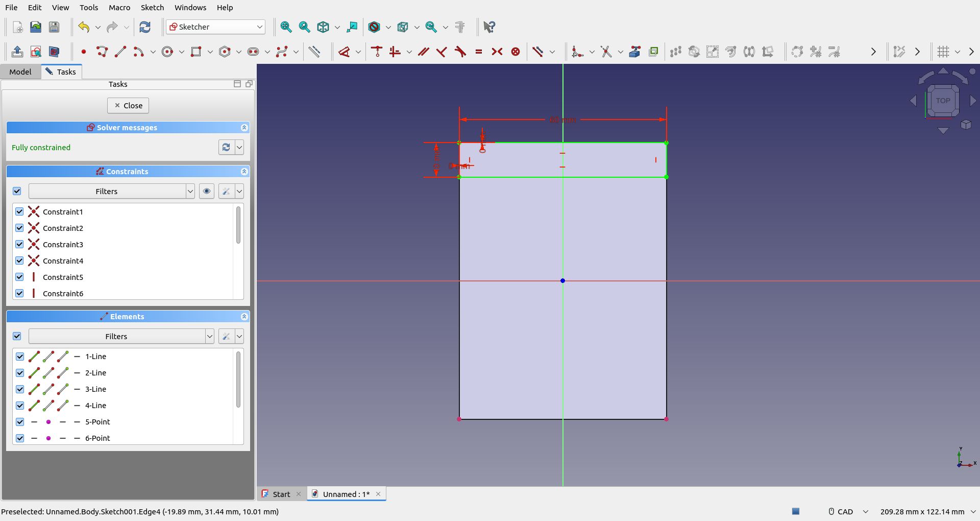
Task: Uncheck the 1-Line element checkbox
Action: coord(20,357)
